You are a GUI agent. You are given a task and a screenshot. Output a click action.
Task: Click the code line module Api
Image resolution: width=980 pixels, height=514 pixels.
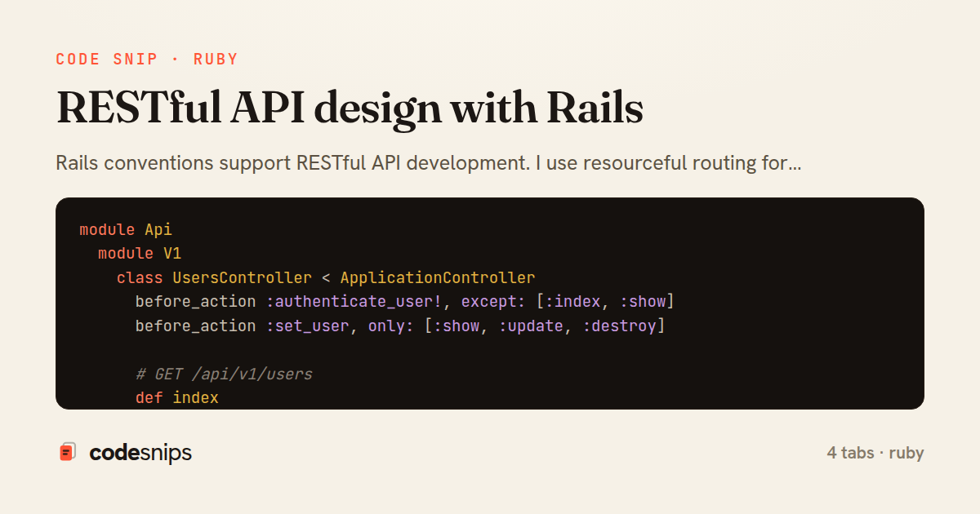coord(126,229)
